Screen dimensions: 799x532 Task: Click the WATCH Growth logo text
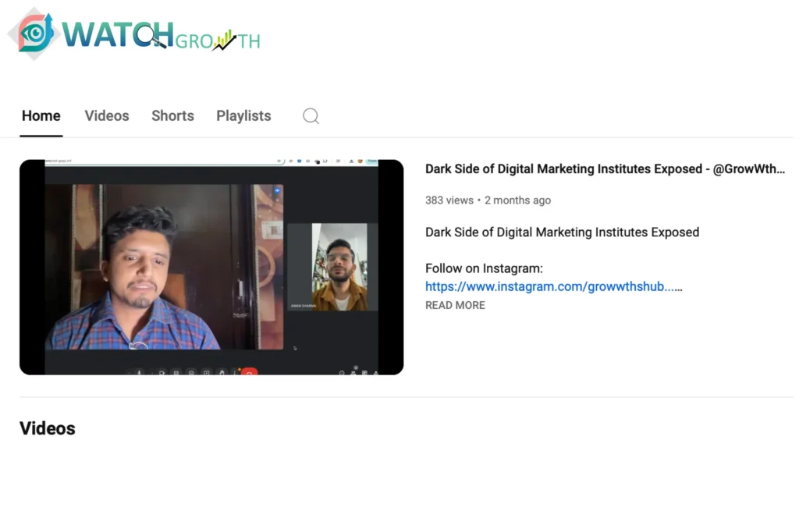coord(160,35)
